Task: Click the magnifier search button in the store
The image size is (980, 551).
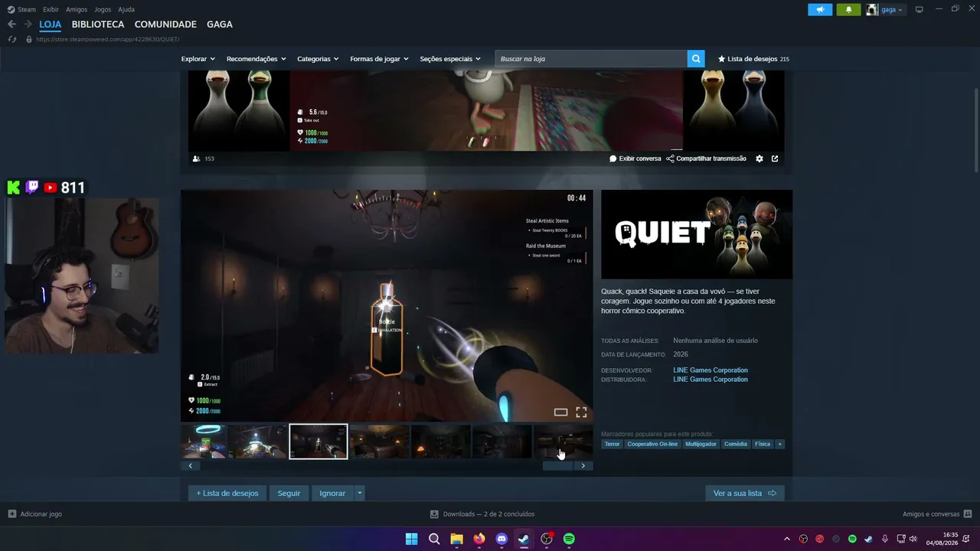Action: [696, 59]
